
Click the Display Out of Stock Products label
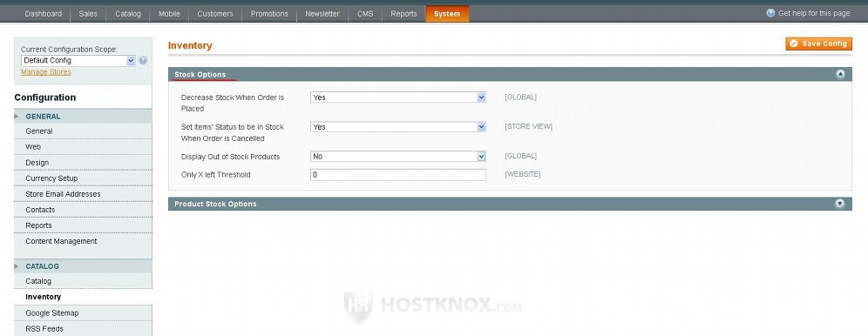point(230,157)
